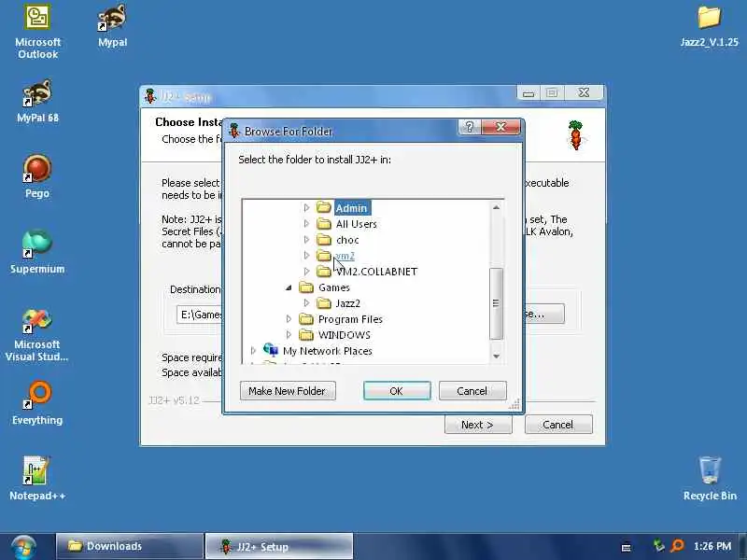The width and height of the screenshot is (747, 560).
Task: Select the My Network Places icon
Action: coord(271,350)
